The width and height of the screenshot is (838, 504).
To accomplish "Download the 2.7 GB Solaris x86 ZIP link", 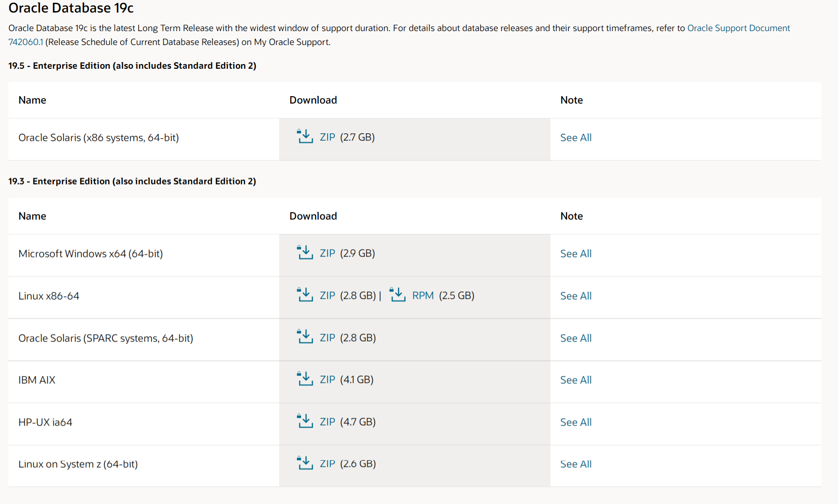I will 327,137.
